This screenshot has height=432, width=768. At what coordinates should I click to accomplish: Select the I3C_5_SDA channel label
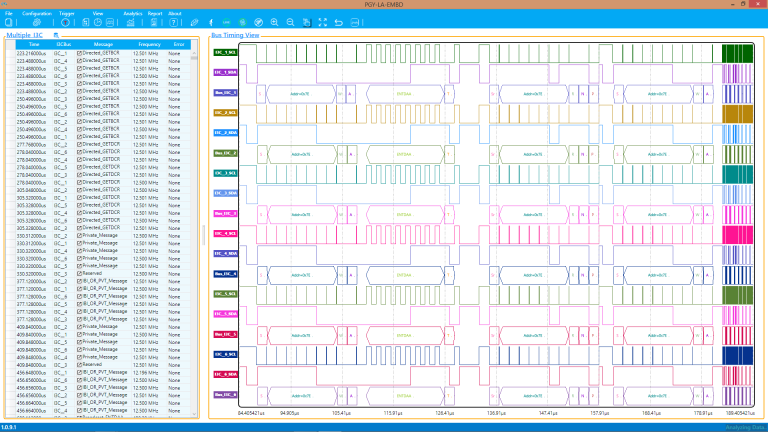pyautogui.click(x=225, y=313)
